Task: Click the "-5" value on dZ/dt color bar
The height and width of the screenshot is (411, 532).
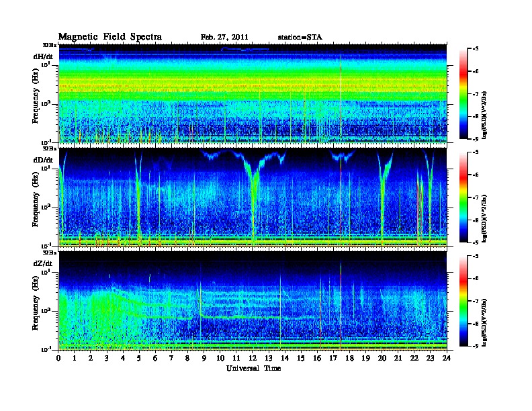Action: tap(476, 256)
